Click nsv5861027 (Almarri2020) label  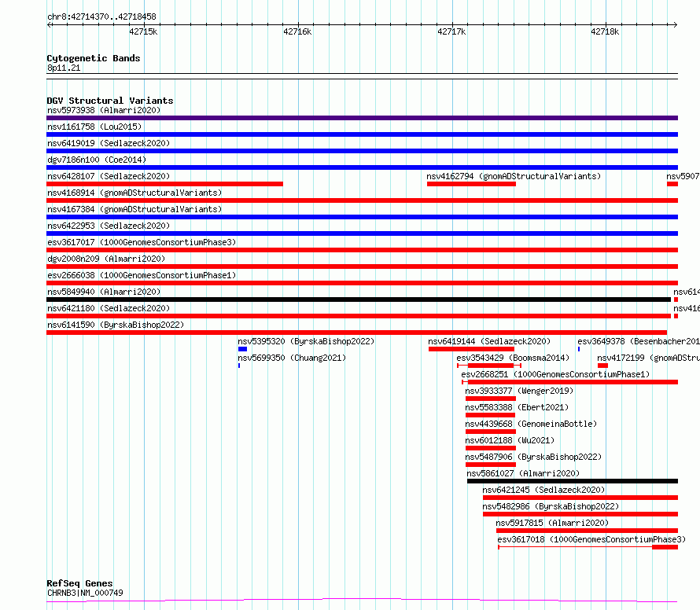coord(523,473)
